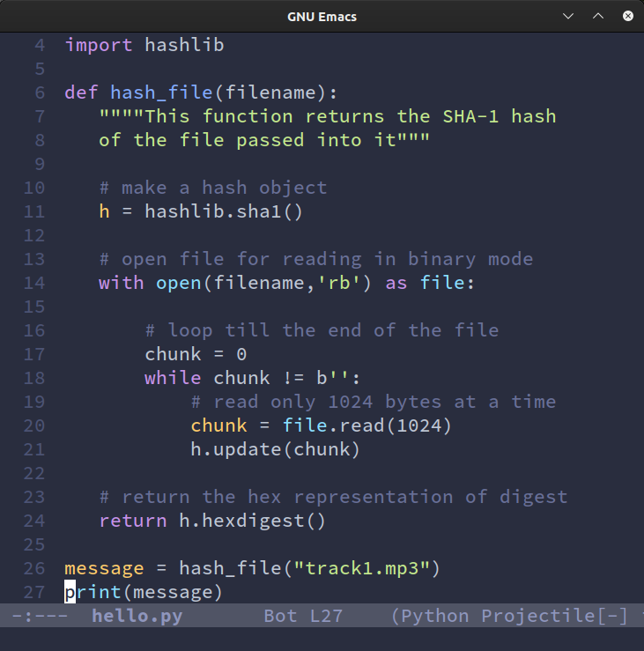
Task: Click the Projectile[-] minor mode indicator
Action: click(554, 616)
